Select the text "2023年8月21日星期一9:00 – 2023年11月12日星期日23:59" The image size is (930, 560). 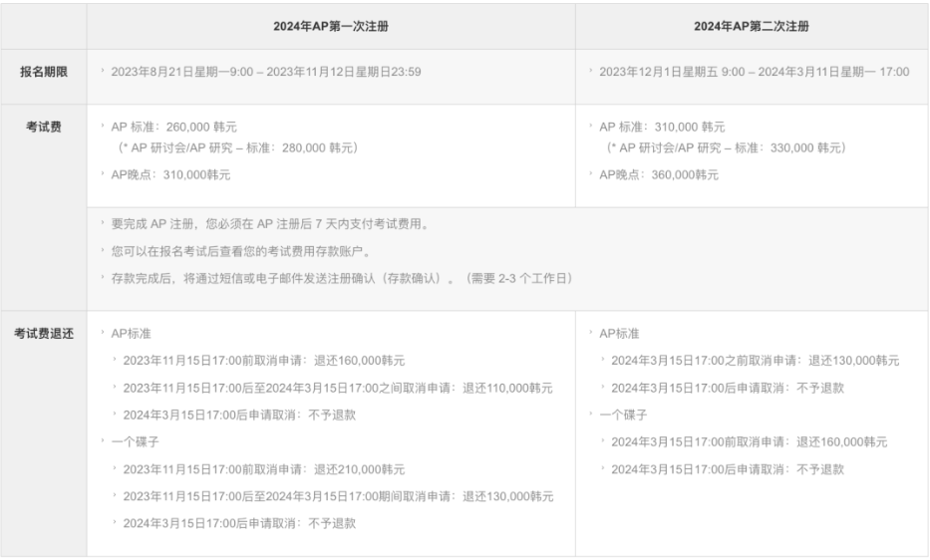tap(266, 72)
